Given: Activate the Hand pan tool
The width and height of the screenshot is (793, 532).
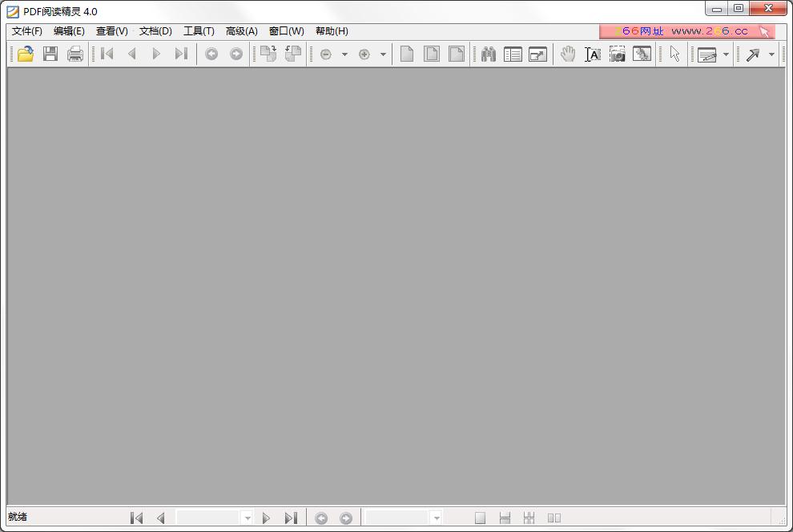Looking at the screenshot, I should point(568,54).
